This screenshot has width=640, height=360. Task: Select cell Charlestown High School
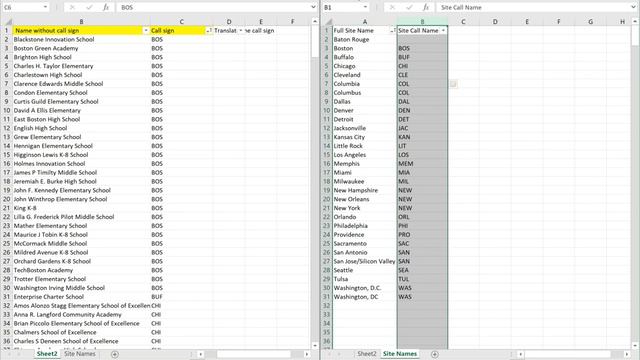[x=81, y=75]
